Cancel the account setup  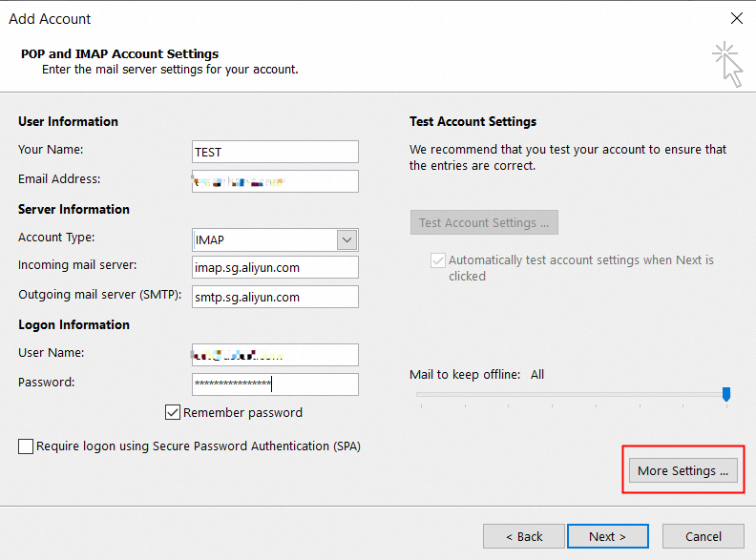point(703,536)
